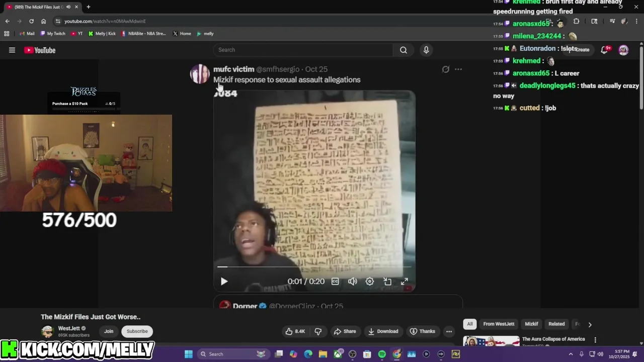Click the Grok icon on the tweet
This screenshot has height=362, width=644.
[x=445, y=69]
